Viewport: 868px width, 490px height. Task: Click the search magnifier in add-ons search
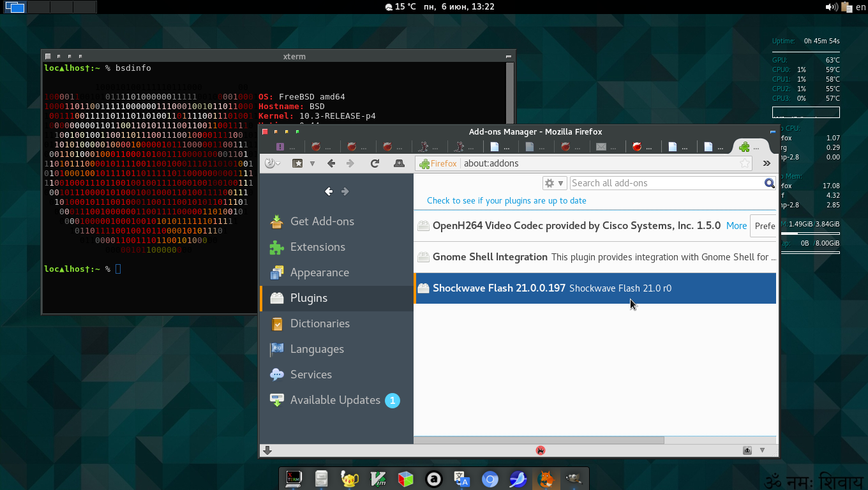coord(770,183)
